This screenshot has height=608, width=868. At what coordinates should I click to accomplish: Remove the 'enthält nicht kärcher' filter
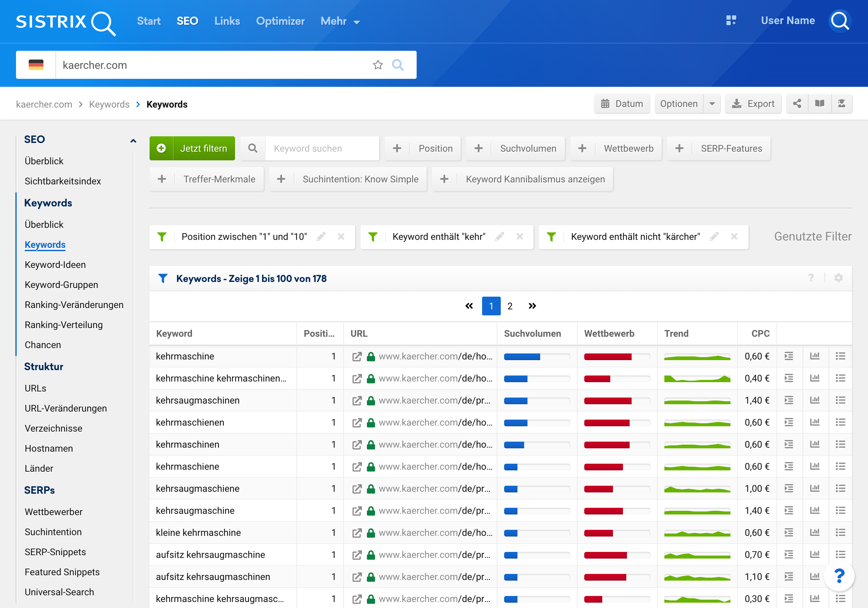pos(734,237)
